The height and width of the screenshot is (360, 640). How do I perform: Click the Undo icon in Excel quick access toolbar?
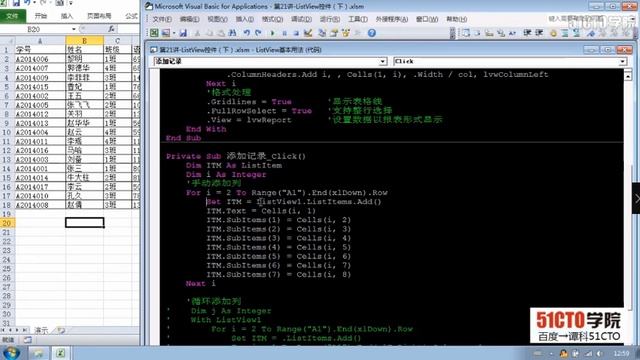(x=28, y=3)
